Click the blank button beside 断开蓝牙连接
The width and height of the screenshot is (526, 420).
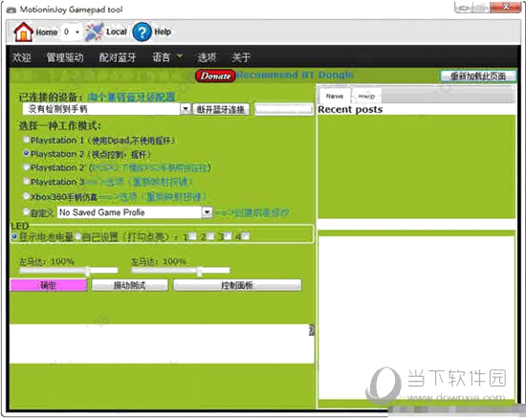(283, 109)
